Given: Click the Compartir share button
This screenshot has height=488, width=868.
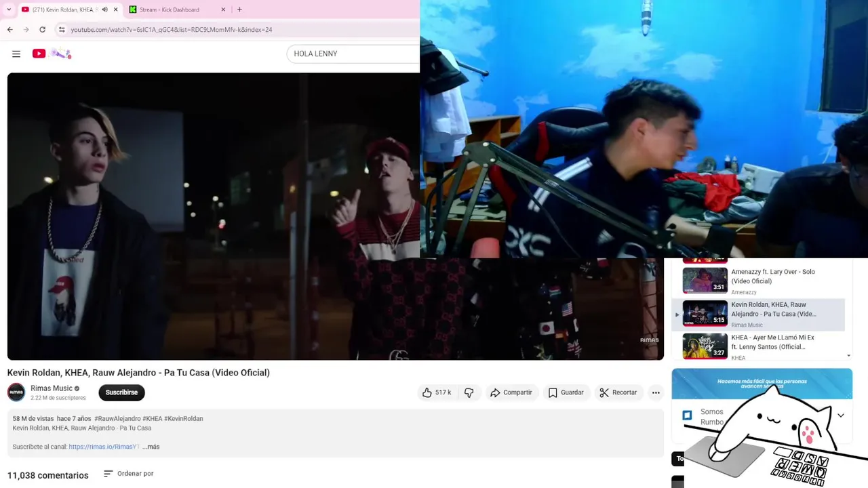Looking at the screenshot, I should 511,392.
